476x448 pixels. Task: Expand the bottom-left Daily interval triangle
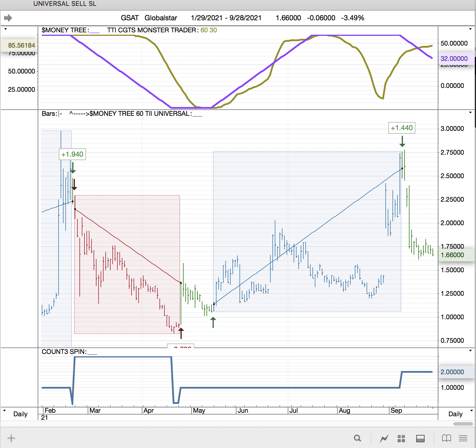pos(4,410)
